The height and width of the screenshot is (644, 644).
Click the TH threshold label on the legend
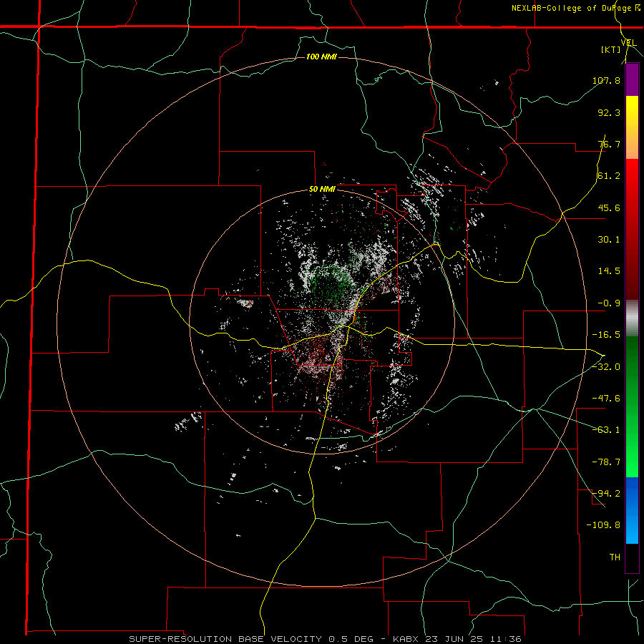(615, 557)
